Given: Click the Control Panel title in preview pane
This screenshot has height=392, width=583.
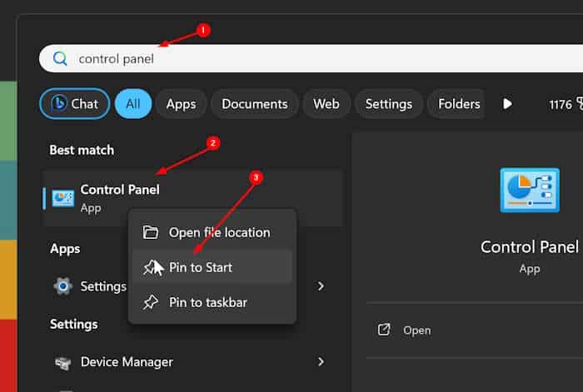Looking at the screenshot, I should pos(530,247).
